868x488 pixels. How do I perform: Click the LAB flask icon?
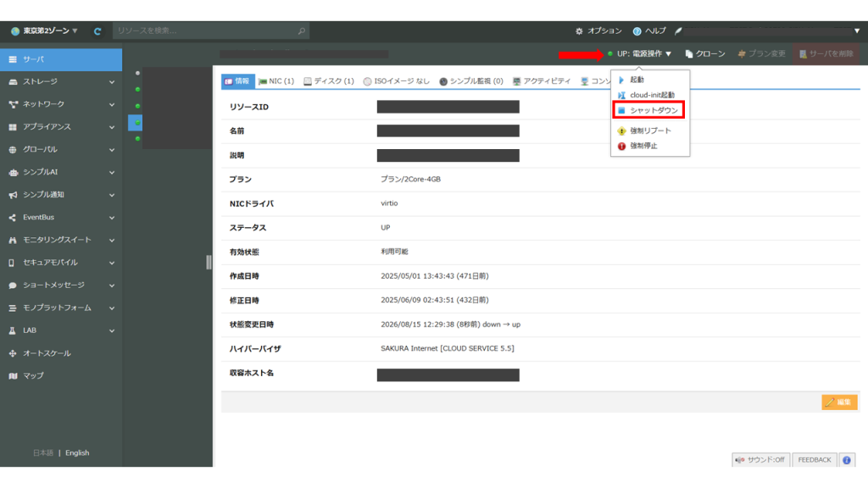tap(13, 331)
